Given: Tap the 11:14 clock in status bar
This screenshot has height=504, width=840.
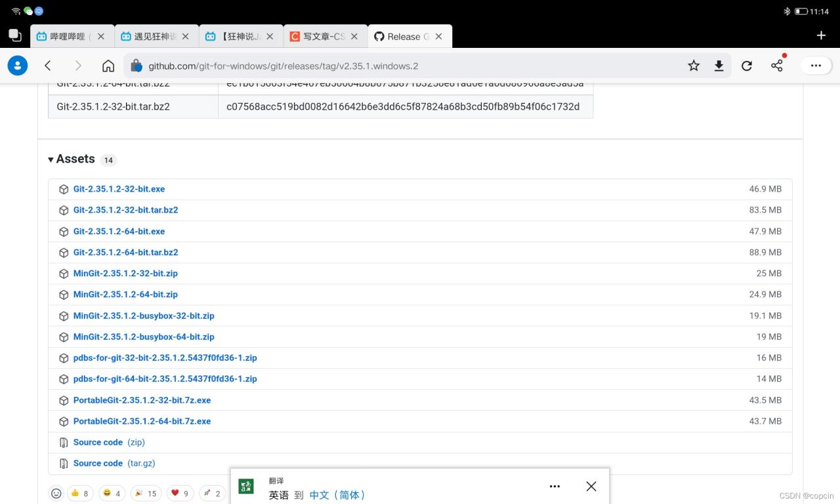Looking at the screenshot, I should click(820, 11).
